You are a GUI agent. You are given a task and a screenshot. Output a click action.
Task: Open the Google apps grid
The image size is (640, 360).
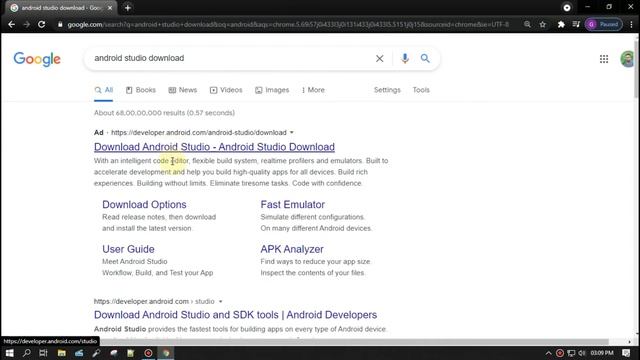(x=604, y=59)
